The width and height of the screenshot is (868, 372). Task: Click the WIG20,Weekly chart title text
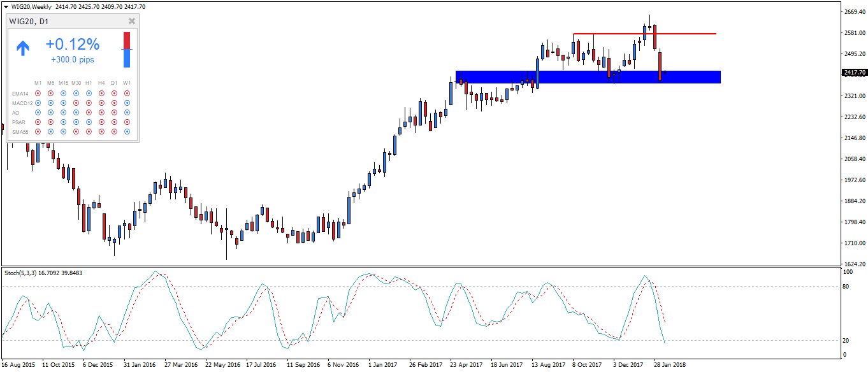pyautogui.click(x=32, y=6)
